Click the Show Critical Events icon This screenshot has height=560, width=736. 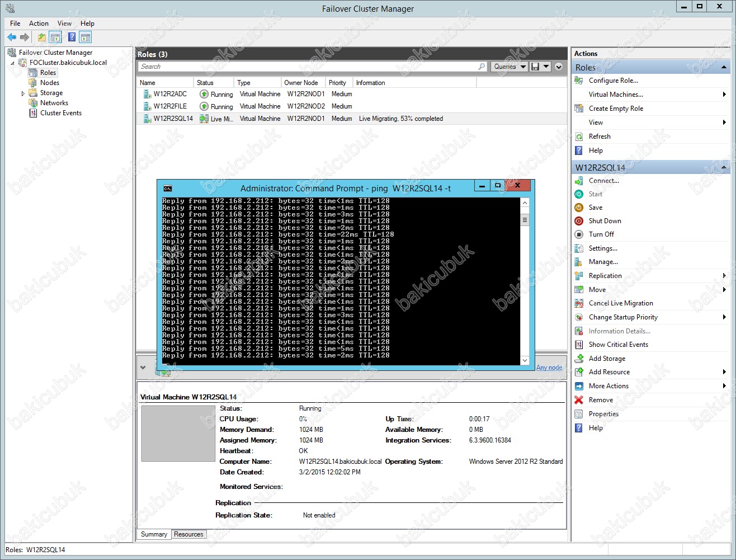pos(579,345)
